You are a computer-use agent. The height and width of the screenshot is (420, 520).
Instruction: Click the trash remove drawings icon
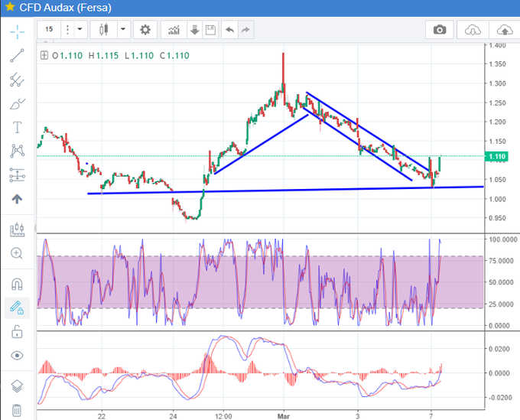17,410
